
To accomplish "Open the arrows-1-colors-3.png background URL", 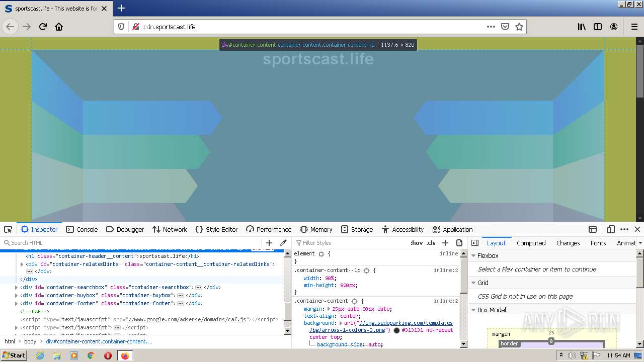I will (x=381, y=326).
